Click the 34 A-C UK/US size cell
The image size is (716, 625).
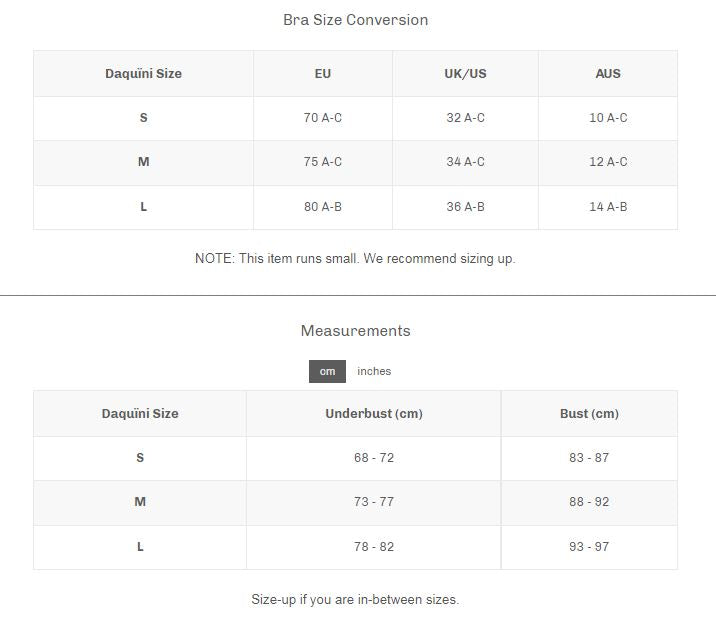coord(465,162)
